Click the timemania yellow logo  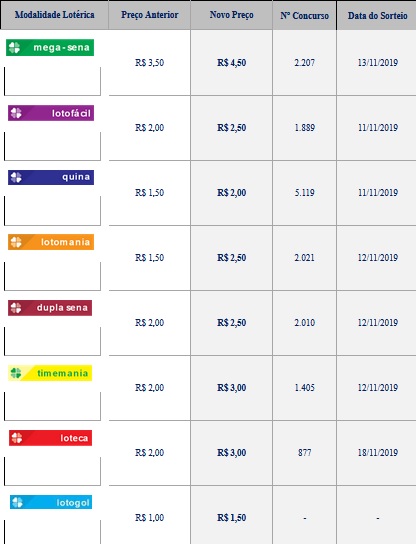click(x=50, y=373)
